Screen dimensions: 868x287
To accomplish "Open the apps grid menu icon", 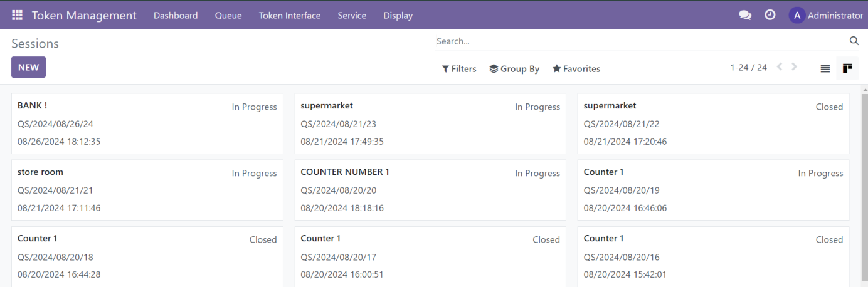I will tap(17, 15).
